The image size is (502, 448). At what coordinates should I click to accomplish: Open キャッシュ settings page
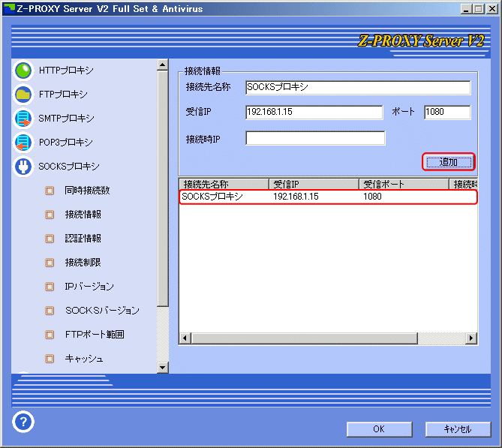(x=84, y=359)
